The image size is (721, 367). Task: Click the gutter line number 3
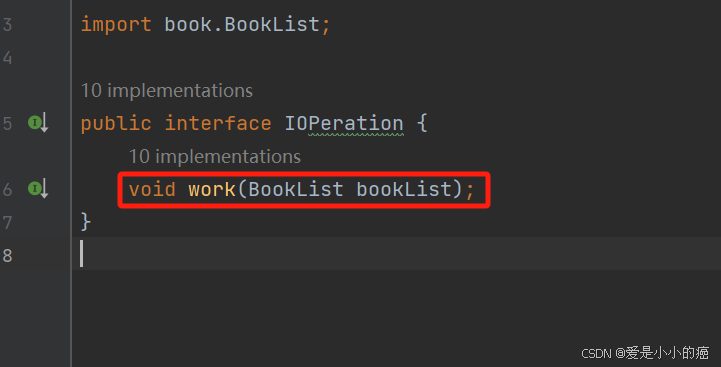point(7,24)
